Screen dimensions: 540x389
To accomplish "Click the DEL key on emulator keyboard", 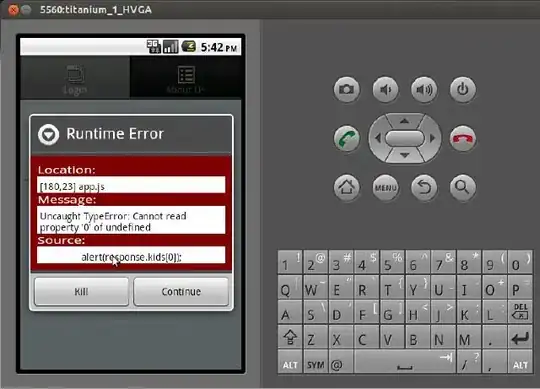I will (520, 312).
